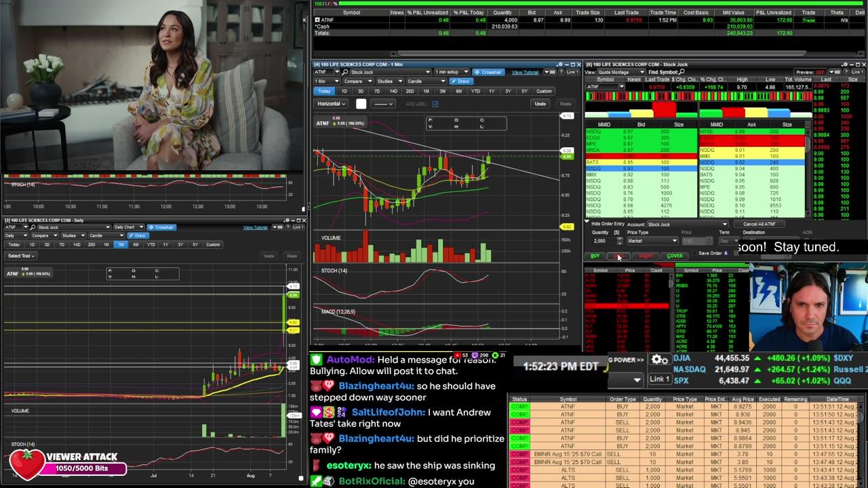
Task: Click the quantity stepper up arrow
Action: click(x=620, y=239)
